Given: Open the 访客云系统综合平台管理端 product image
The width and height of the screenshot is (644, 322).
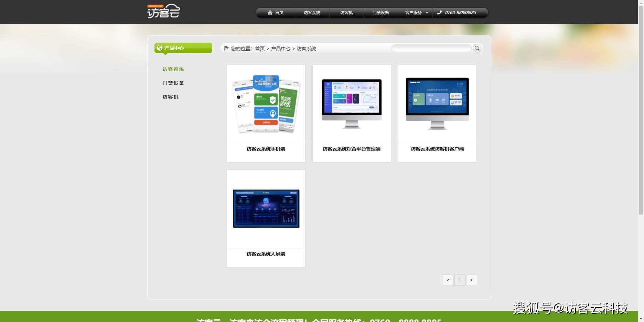Looking at the screenshot, I should click(x=352, y=104).
